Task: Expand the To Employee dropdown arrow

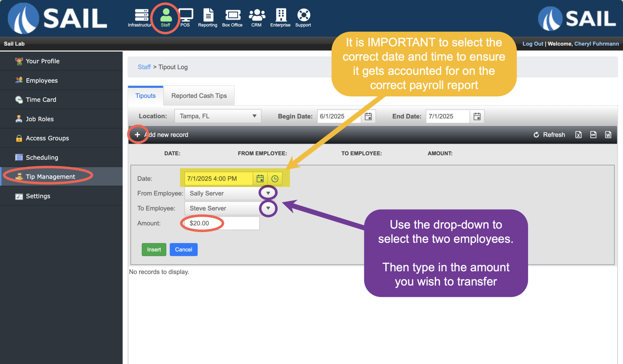Action: 268,208
